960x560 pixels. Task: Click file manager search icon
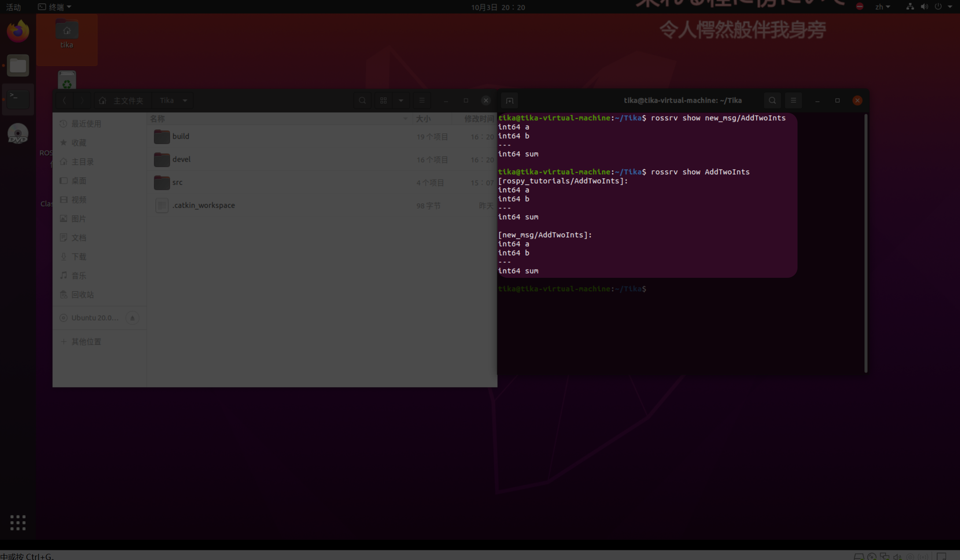tap(362, 100)
